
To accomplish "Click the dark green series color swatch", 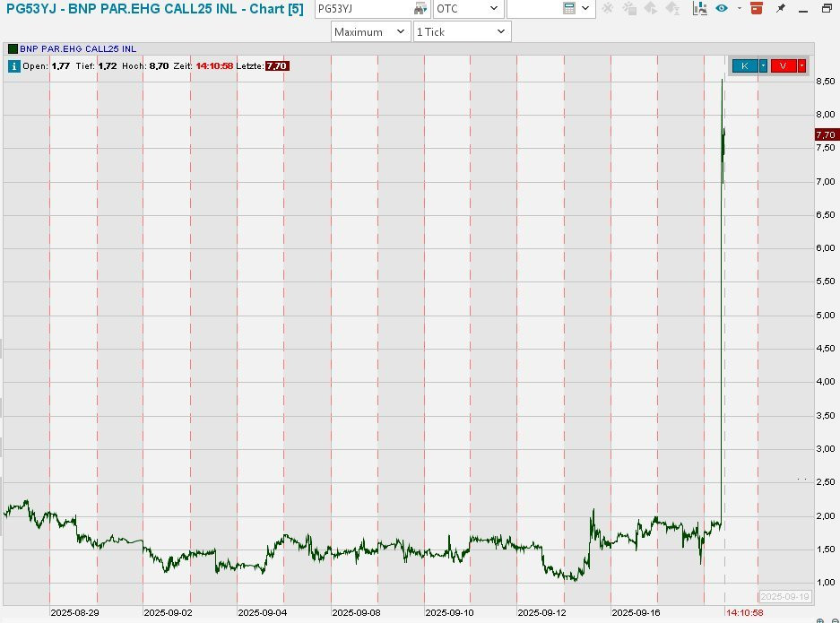I will coord(13,48).
